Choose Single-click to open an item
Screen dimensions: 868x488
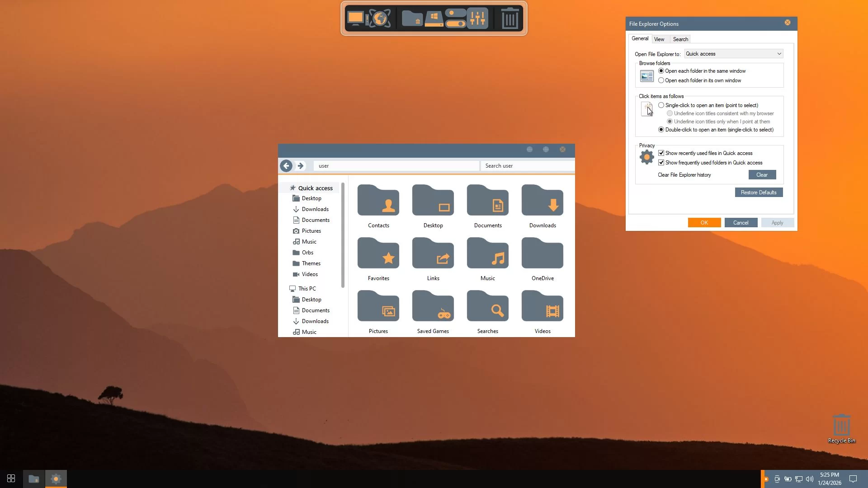pos(661,105)
